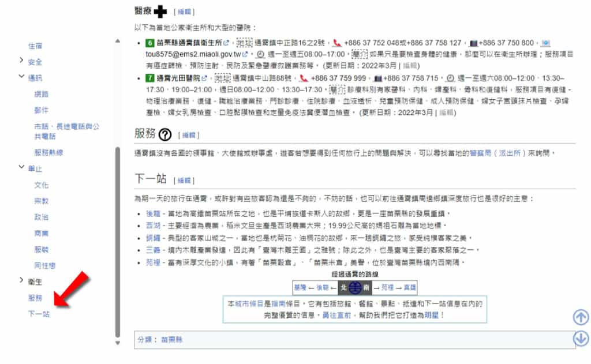Image resolution: width=591 pixels, height=364 pixels.
Task: Select 宗教 in the sidebar contents
Action: (x=42, y=201)
